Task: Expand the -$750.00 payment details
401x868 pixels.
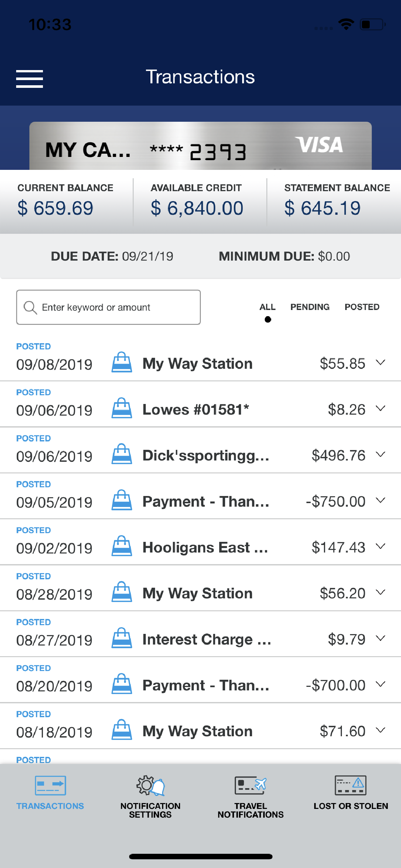Action: 380,501
